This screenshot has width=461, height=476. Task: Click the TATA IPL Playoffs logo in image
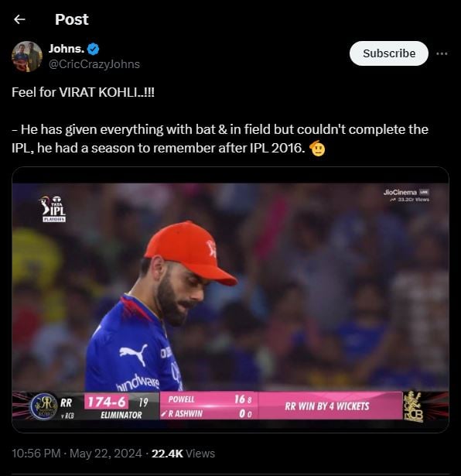pos(53,209)
